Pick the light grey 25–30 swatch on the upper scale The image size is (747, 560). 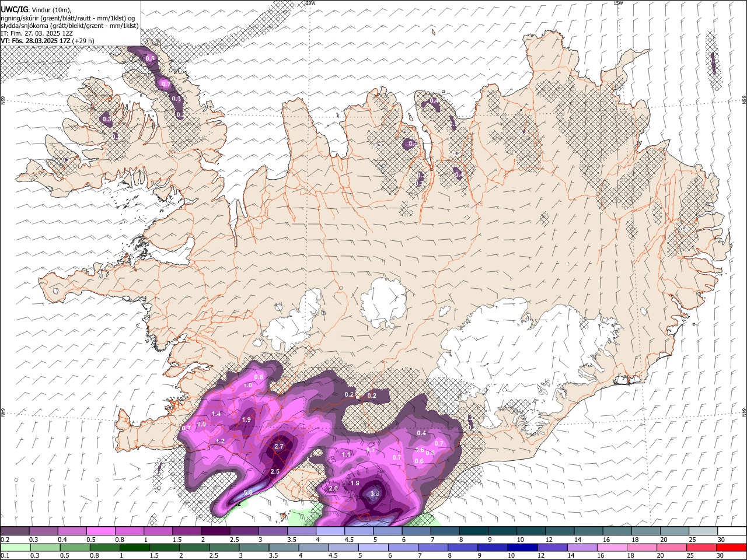[x=703, y=531]
